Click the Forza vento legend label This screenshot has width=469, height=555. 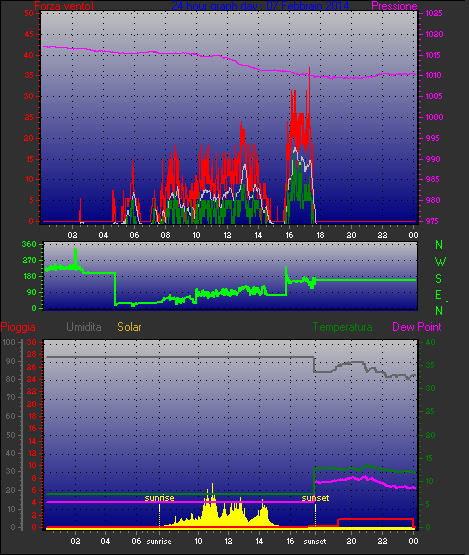tap(64, 6)
